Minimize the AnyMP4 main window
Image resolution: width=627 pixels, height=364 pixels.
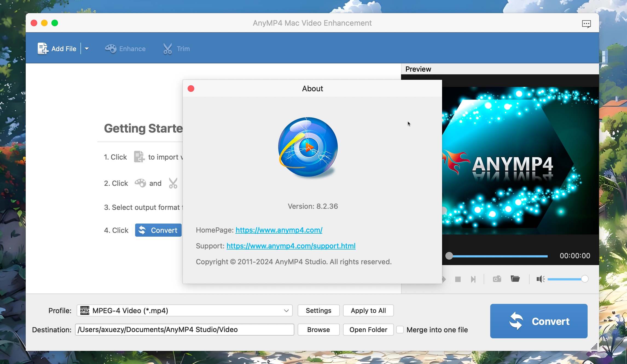pos(44,23)
